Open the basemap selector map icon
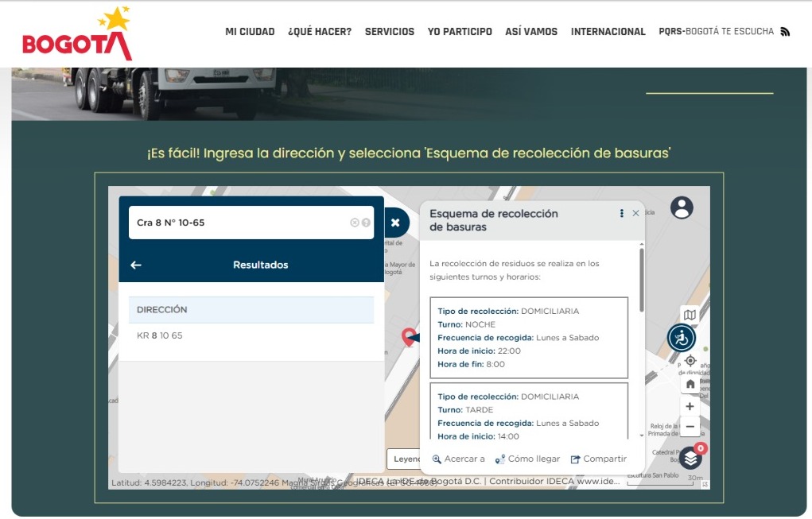This screenshot has height=519, width=812. click(x=690, y=316)
